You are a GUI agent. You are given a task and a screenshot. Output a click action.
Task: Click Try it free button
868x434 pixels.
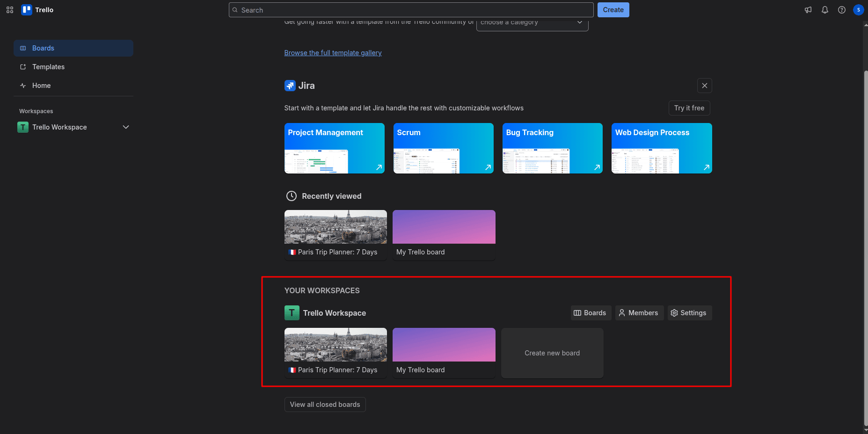689,108
